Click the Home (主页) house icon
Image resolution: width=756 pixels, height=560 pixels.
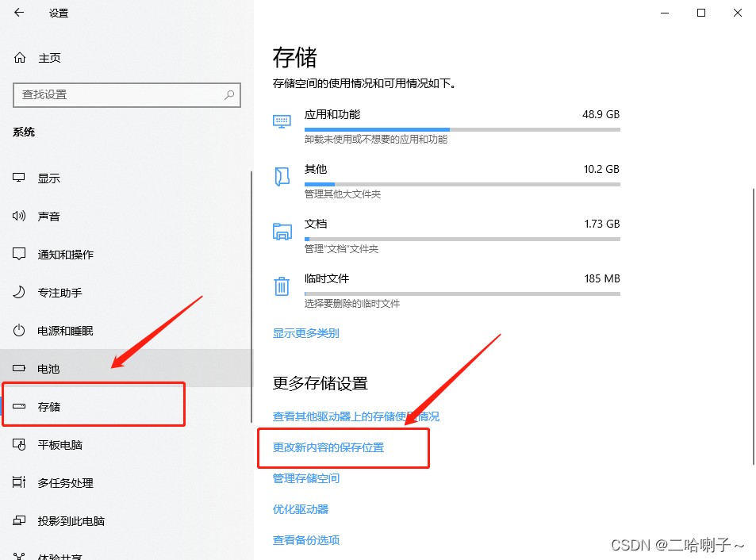pyautogui.click(x=20, y=58)
